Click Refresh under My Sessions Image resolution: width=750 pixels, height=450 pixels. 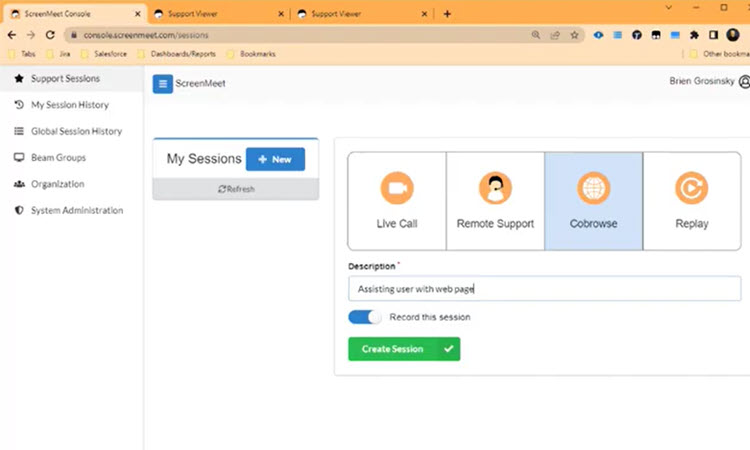pos(236,189)
